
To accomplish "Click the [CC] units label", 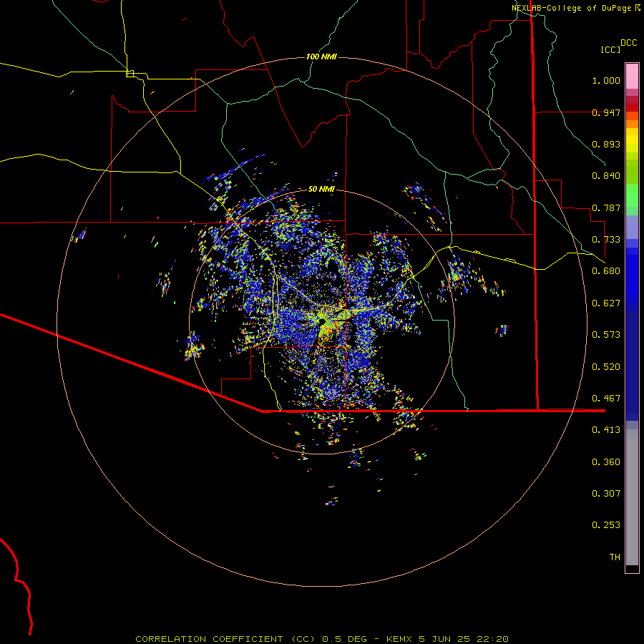I will (x=610, y=49).
